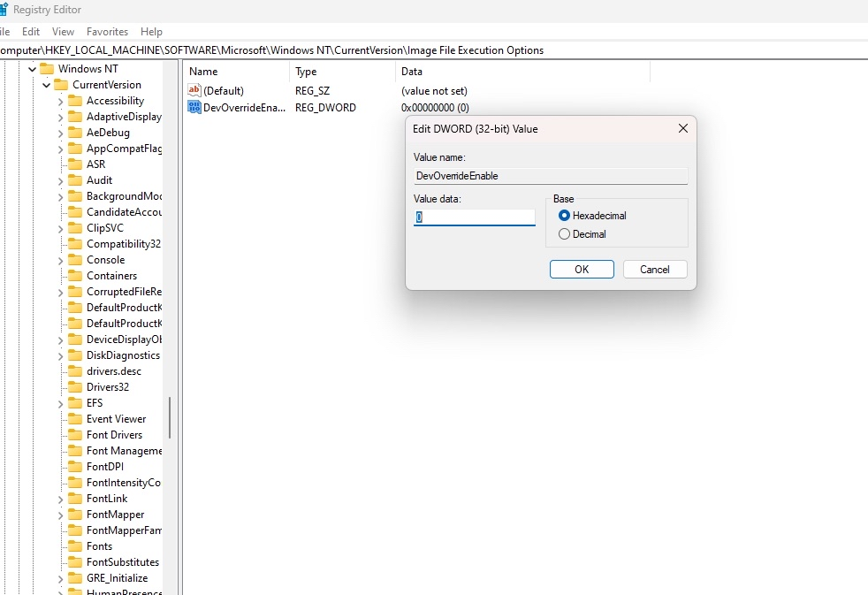Expand the Accessibility key
The width and height of the screenshot is (868, 595).
click(x=60, y=102)
